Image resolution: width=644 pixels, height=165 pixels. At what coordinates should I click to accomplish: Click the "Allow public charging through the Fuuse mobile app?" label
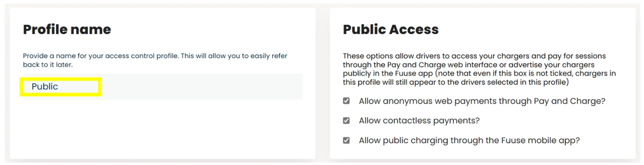[469, 140]
